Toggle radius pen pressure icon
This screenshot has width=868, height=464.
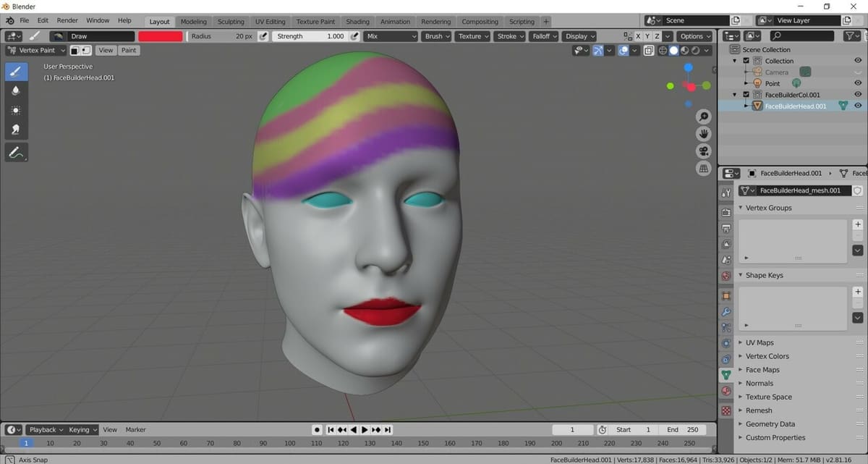pyautogui.click(x=263, y=36)
